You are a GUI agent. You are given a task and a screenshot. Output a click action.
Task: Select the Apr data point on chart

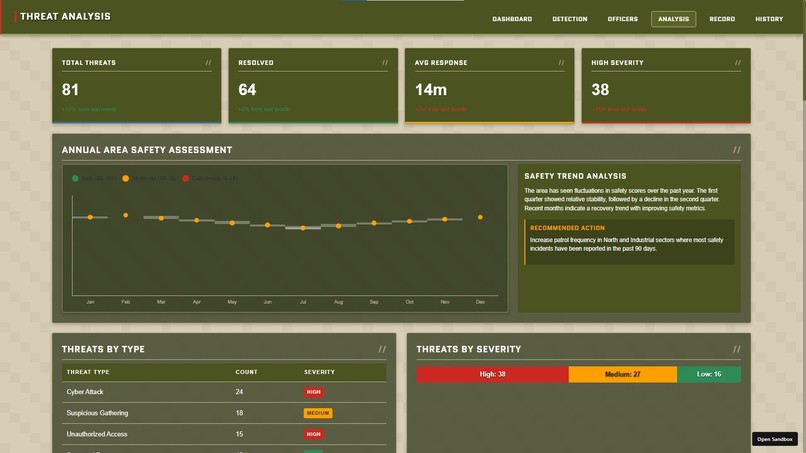point(196,220)
